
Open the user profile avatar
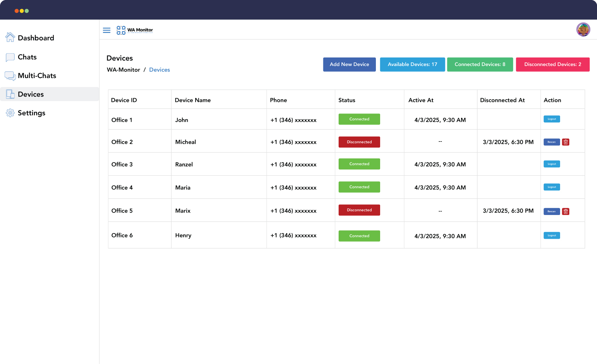pos(583,29)
